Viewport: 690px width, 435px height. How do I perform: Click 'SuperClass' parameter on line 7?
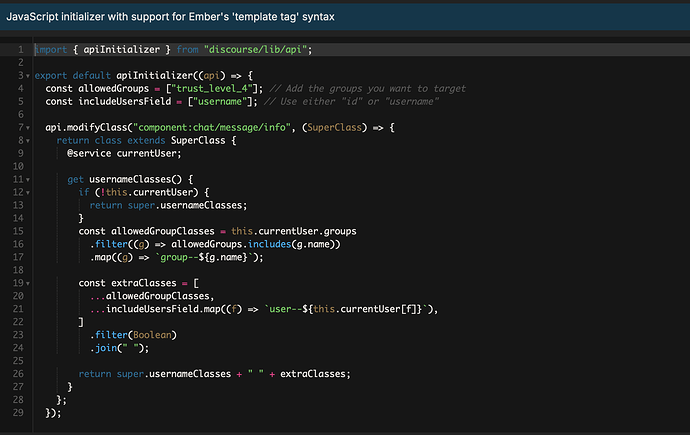point(334,128)
